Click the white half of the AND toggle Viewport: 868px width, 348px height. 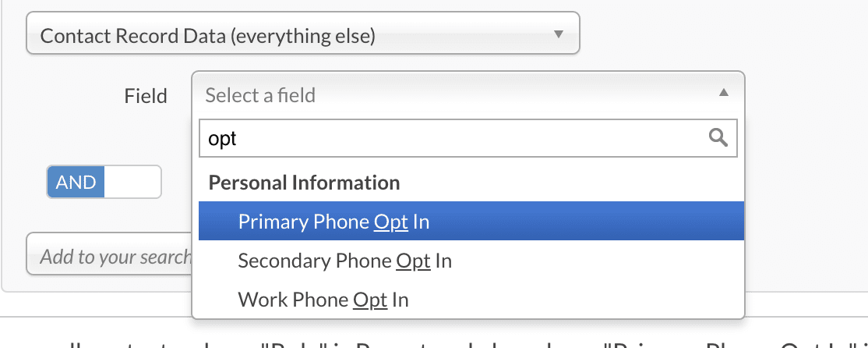(x=132, y=182)
